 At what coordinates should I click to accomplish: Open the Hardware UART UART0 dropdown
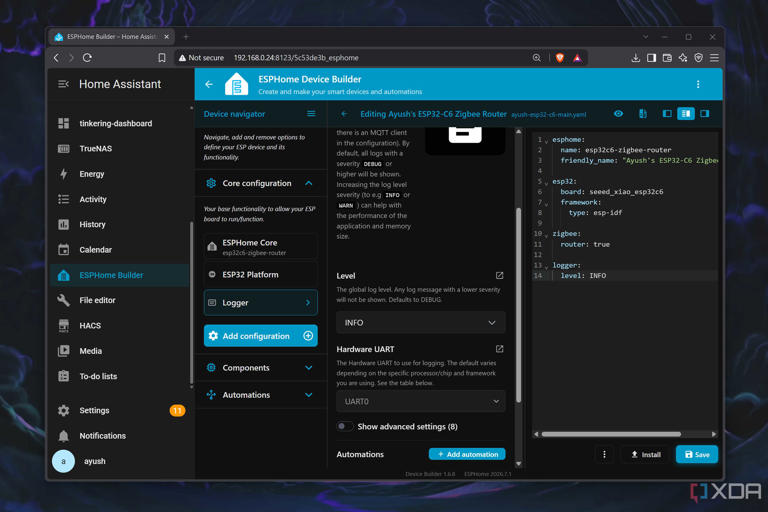pyautogui.click(x=421, y=401)
